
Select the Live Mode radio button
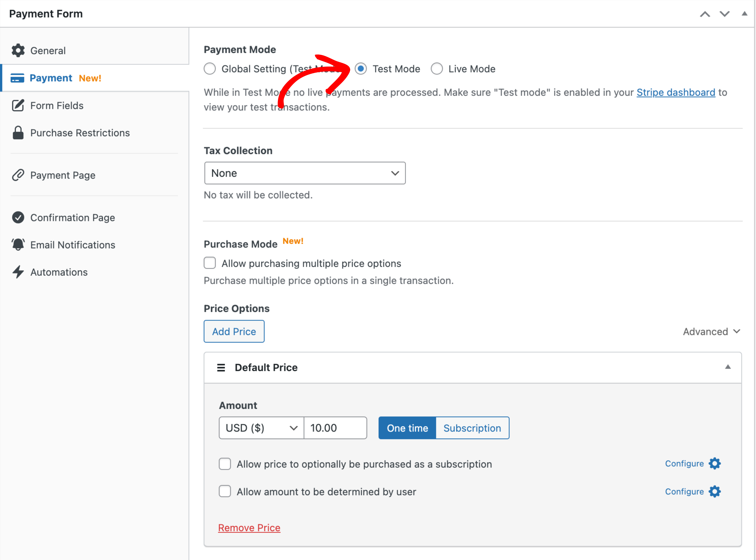pos(436,69)
